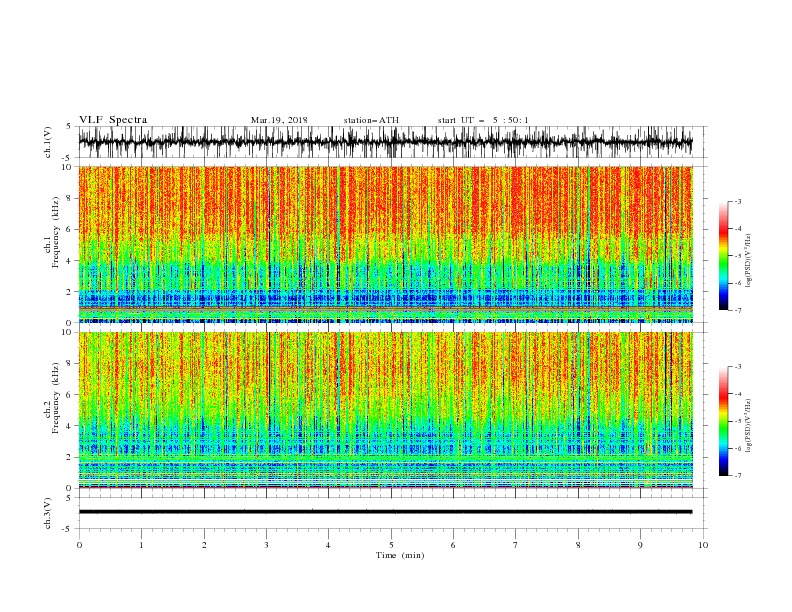Screen dimensions: 792x612
Task: Click the ch.2 spectrogram panel
Action: pos(385,410)
